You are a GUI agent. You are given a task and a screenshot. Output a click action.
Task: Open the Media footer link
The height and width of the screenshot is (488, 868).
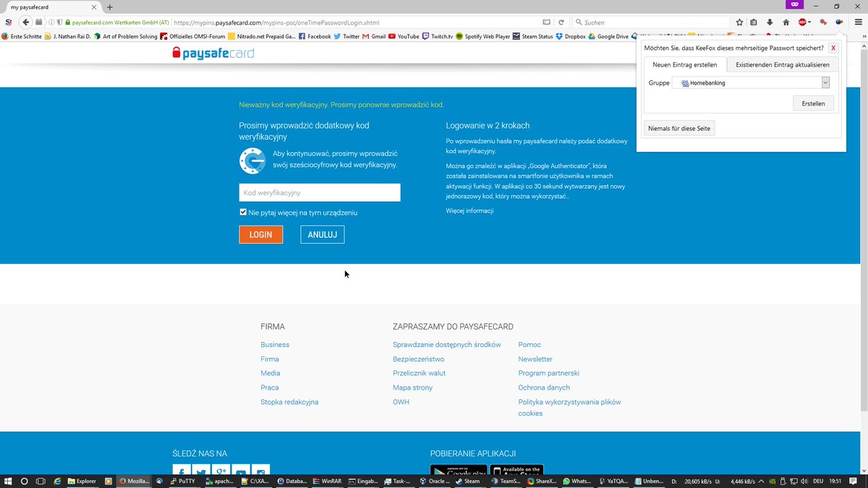[271, 373]
